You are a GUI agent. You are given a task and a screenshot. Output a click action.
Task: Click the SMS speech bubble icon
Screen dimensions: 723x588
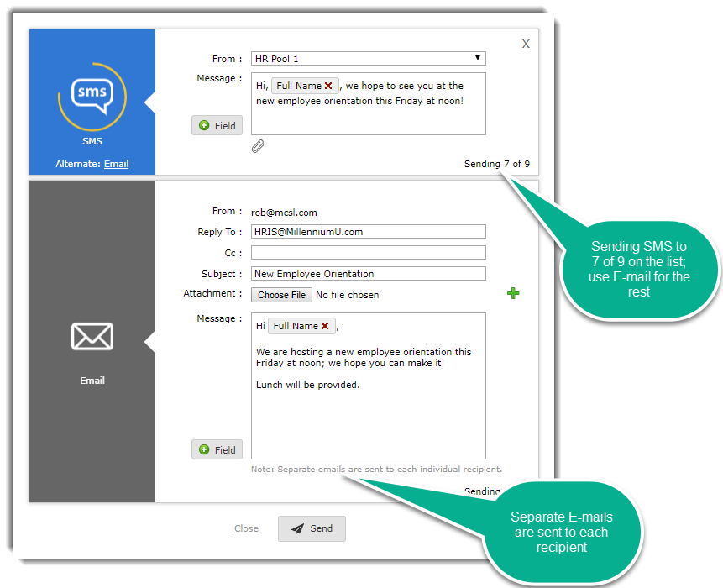click(x=92, y=95)
